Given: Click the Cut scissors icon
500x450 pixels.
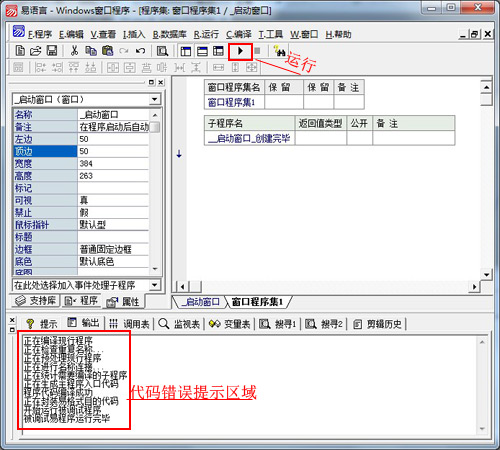Looking at the screenshot, I should point(74,51).
